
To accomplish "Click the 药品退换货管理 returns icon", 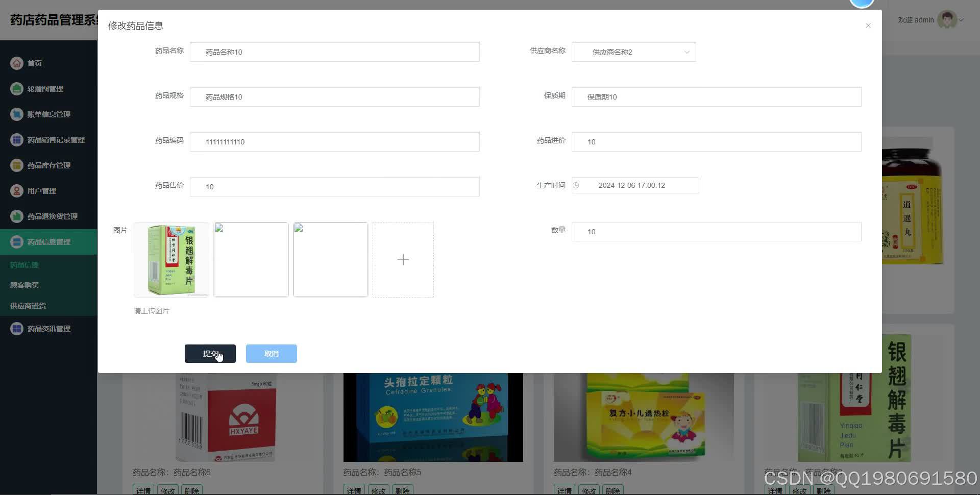I will (16, 216).
